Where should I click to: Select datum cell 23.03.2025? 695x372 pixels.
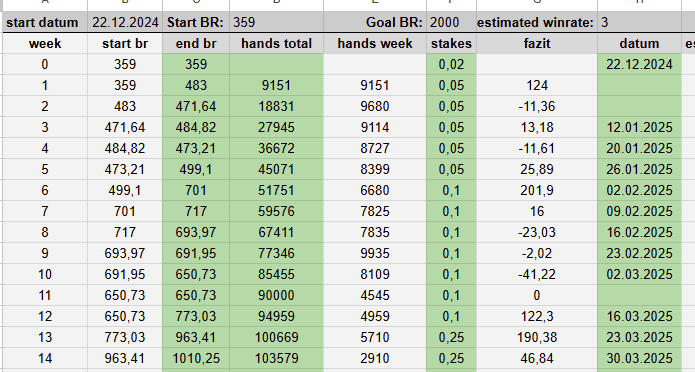pyautogui.click(x=639, y=337)
